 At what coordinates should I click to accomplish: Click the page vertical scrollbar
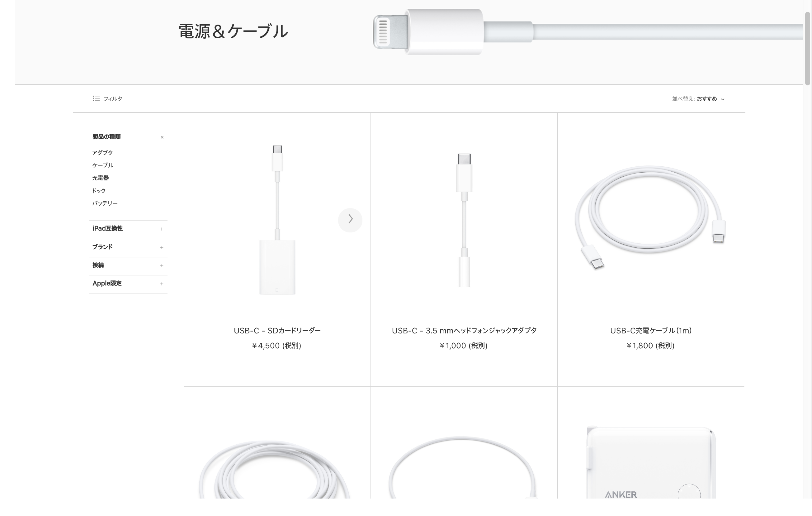click(x=807, y=49)
